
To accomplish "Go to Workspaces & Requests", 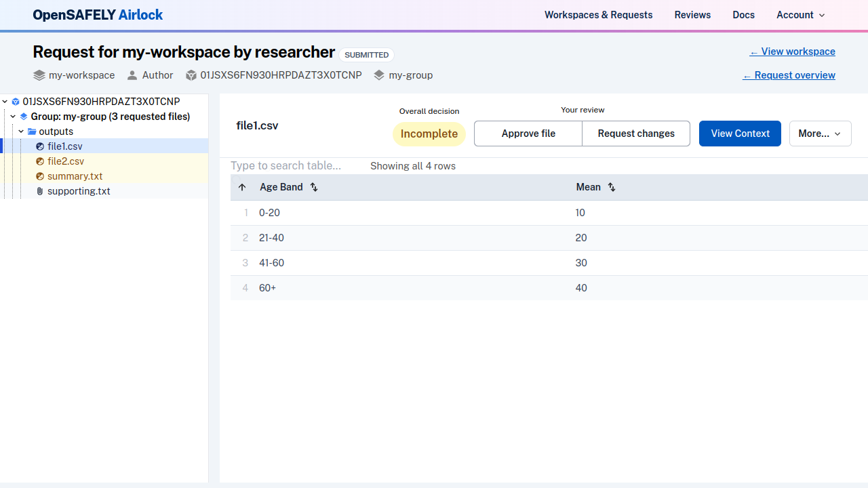I will pos(598,15).
